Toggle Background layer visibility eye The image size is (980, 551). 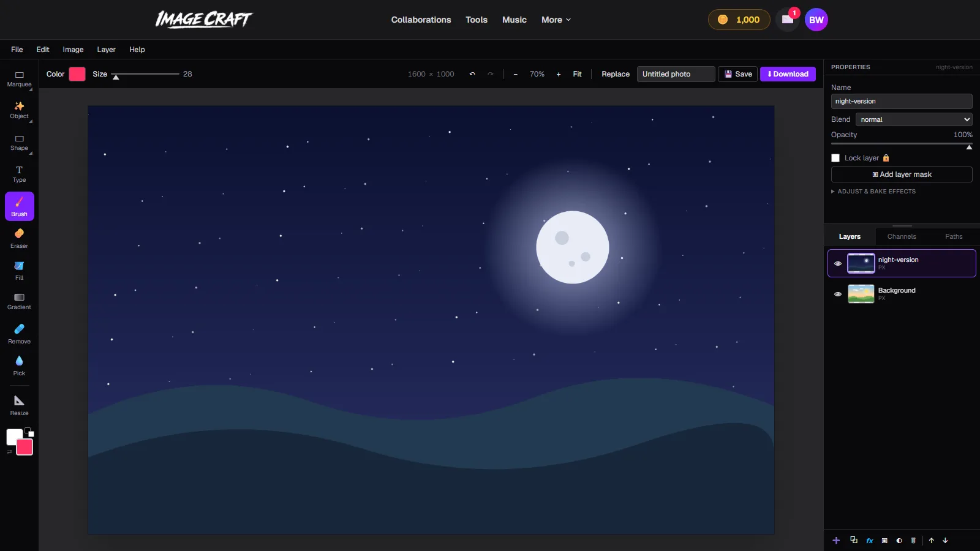838,294
